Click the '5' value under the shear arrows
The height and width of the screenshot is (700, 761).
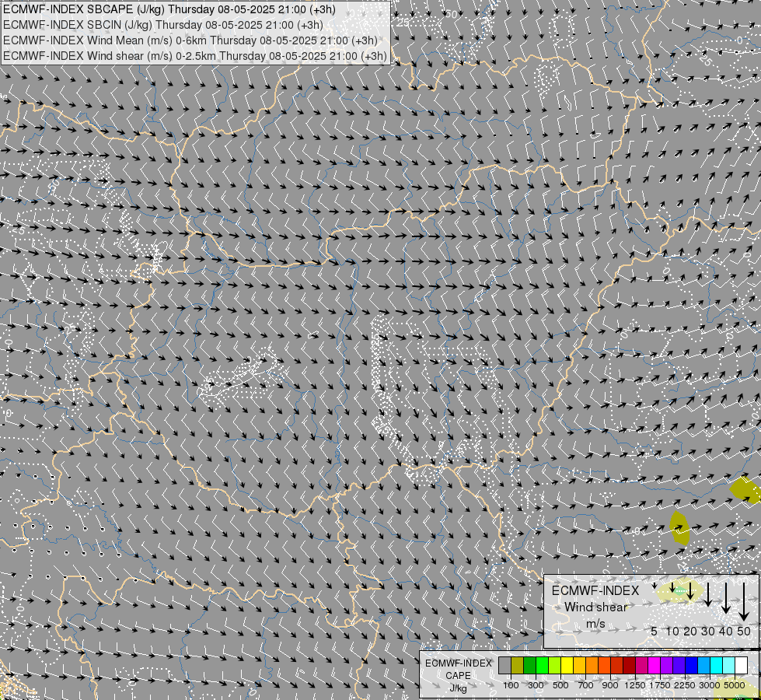tap(655, 631)
